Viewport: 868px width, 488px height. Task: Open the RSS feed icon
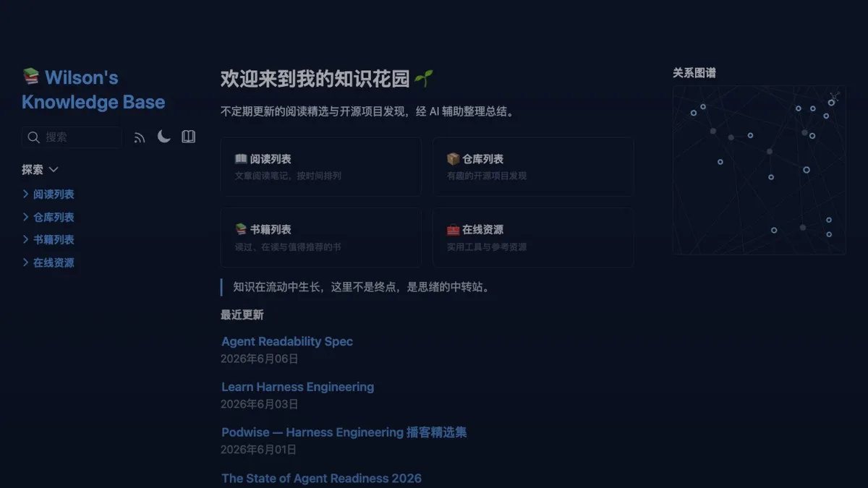click(x=140, y=137)
